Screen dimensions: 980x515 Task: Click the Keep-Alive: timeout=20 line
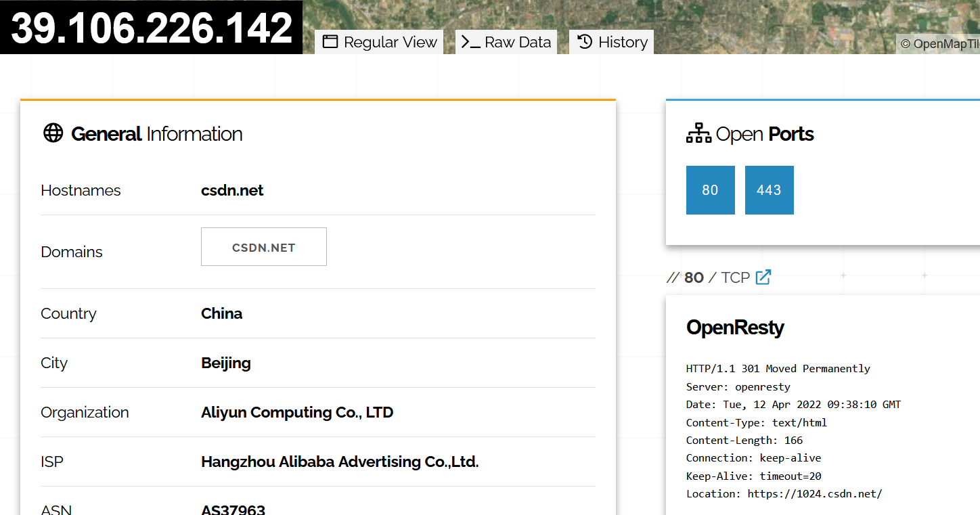point(754,476)
